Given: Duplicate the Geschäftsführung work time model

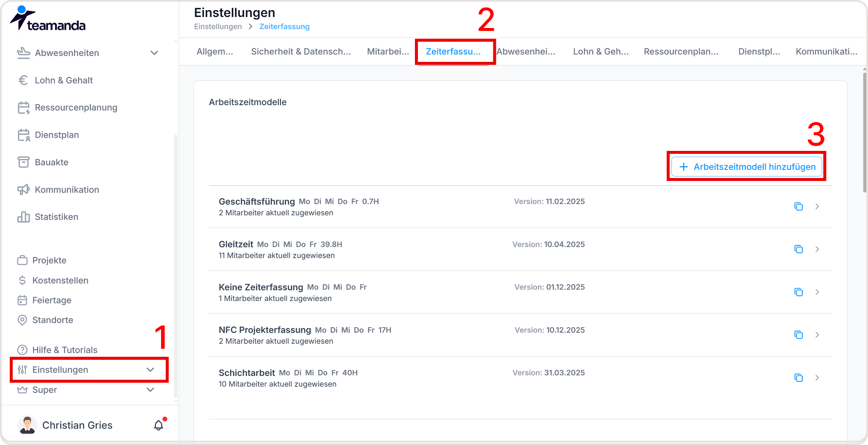Looking at the screenshot, I should (798, 206).
